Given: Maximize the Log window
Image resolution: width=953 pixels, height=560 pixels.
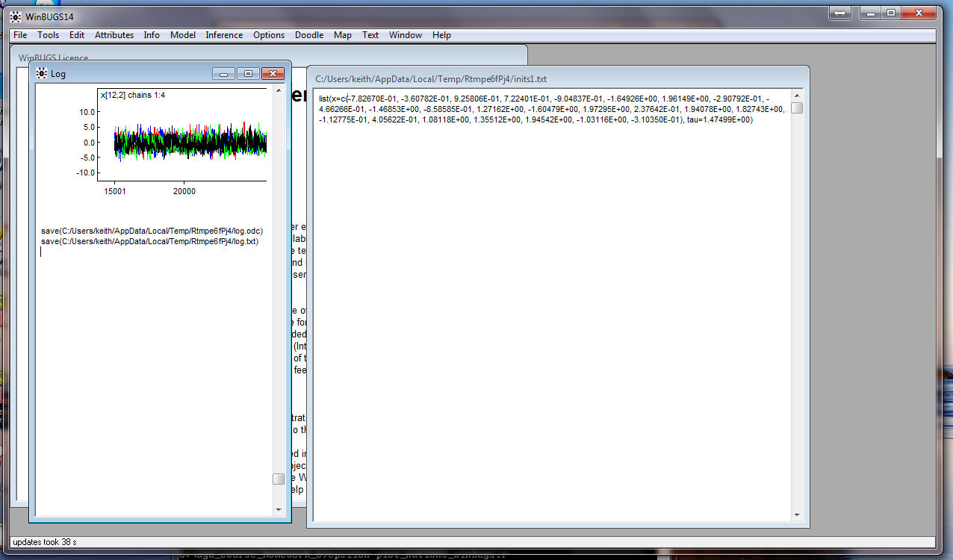Looking at the screenshot, I should 248,73.
